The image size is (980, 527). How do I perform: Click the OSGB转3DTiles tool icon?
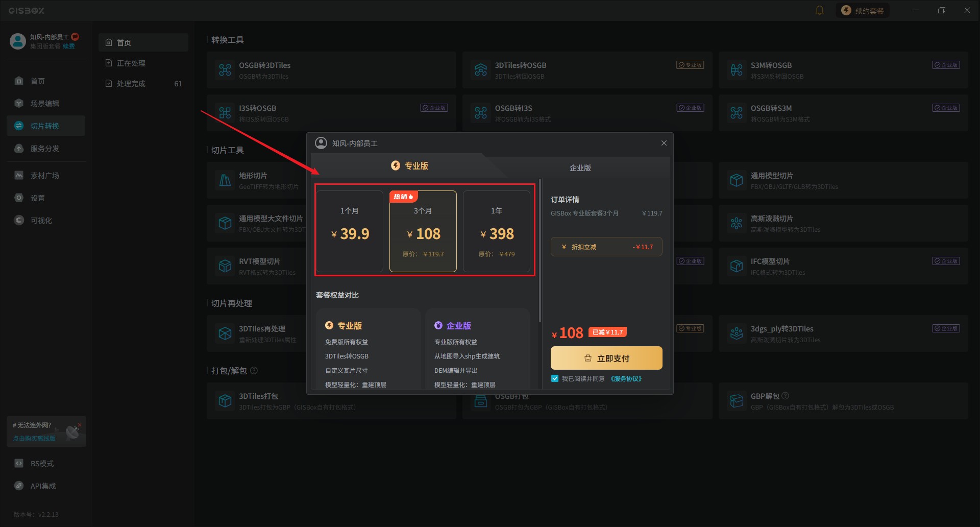pos(225,70)
